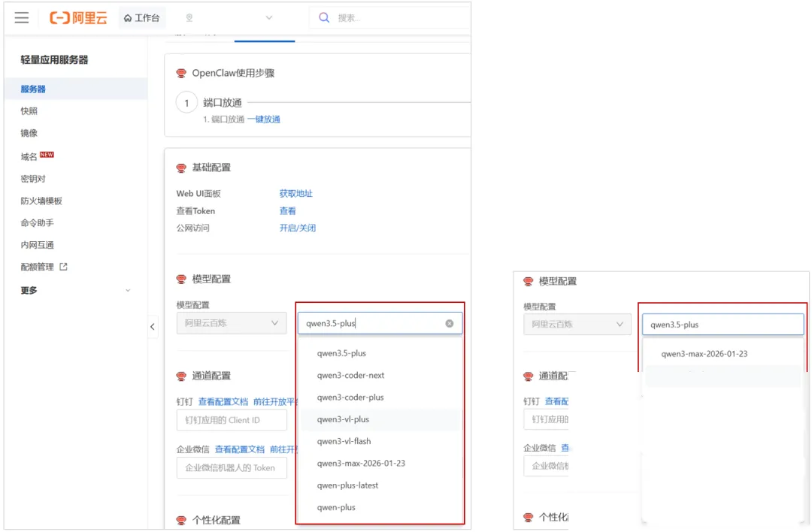Click 前往开放平台 link for 钉钉
The width and height of the screenshot is (812, 532).
click(274, 401)
